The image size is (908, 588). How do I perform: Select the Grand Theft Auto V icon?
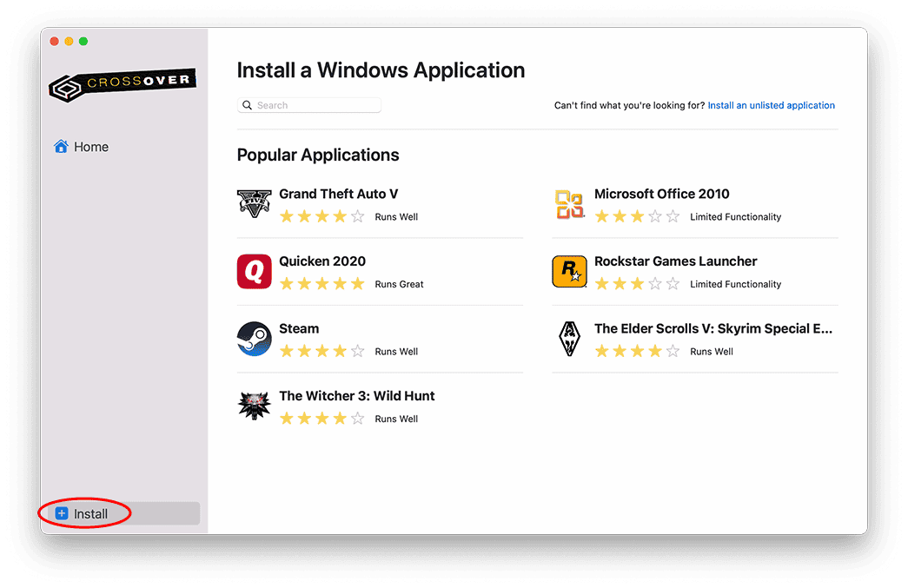(254, 204)
